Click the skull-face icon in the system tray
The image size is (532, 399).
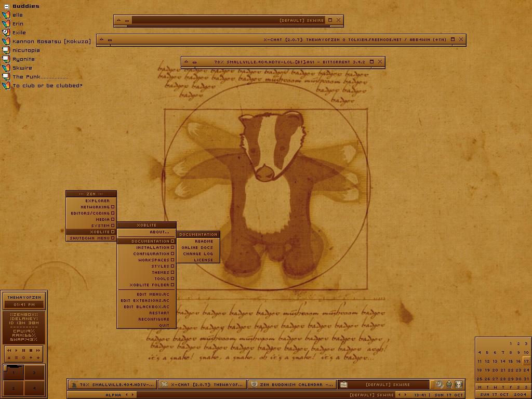pos(459,384)
